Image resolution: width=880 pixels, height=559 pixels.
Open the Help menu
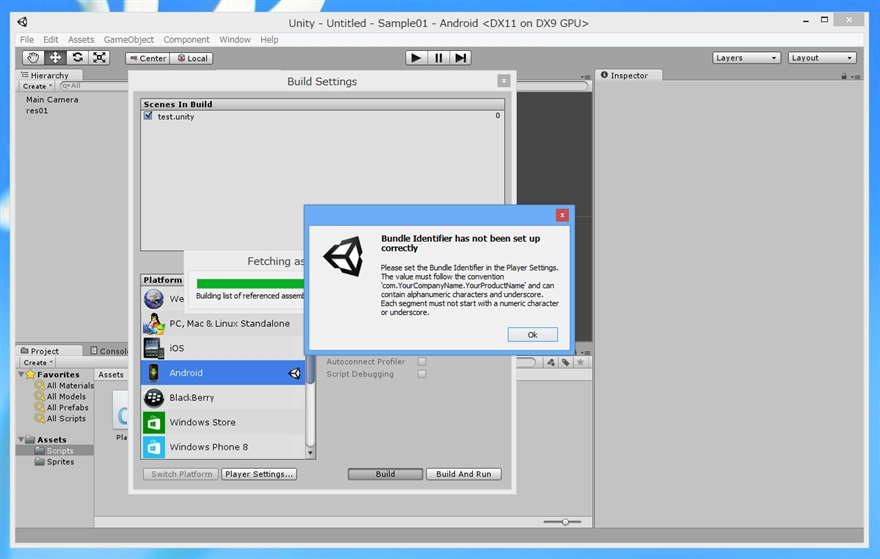[x=269, y=40]
